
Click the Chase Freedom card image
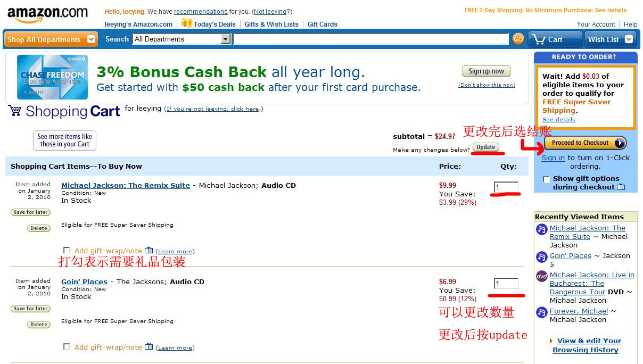pyautogui.click(x=52, y=77)
